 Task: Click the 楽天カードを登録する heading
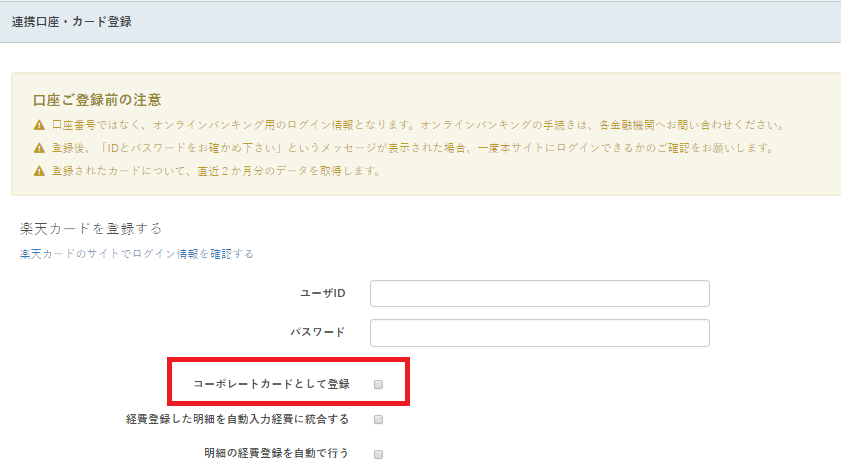[91, 229]
